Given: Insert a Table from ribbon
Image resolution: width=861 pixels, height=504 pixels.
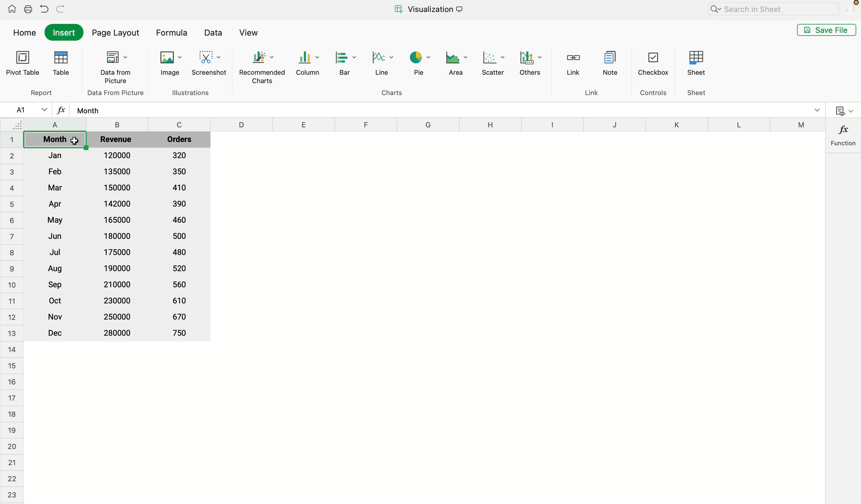Looking at the screenshot, I should tap(61, 58).
